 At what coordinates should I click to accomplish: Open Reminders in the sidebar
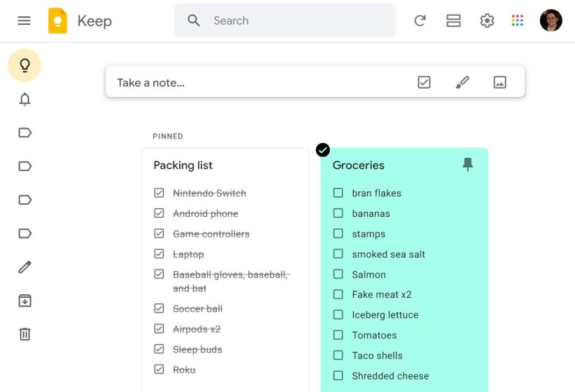tap(25, 99)
